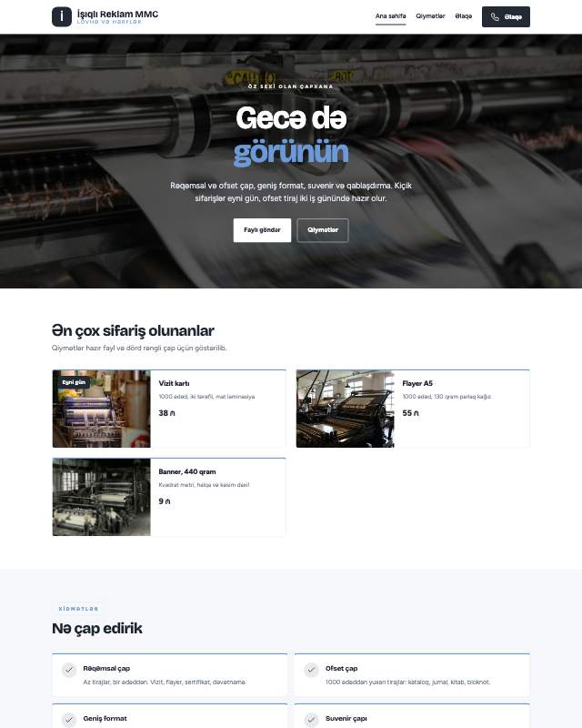Image resolution: width=582 pixels, height=728 pixels.
Task: Click the Eyni gün badge
Action: click(x=74, y=382)
